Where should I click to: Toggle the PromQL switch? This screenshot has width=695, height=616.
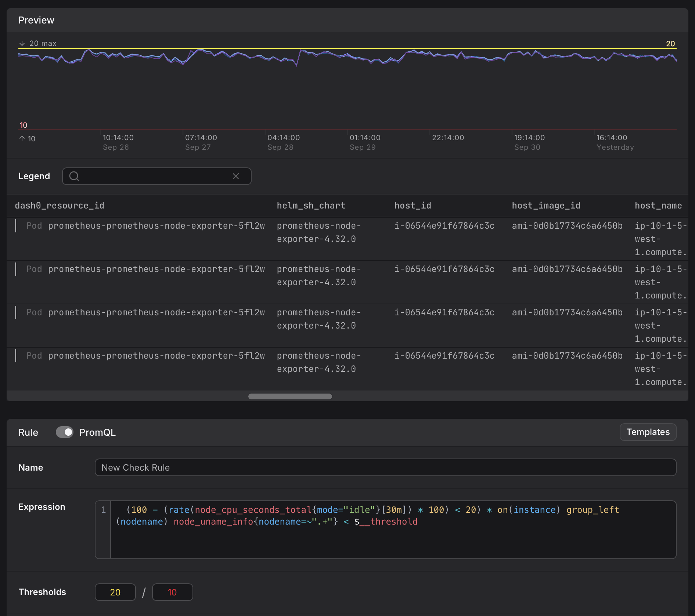(x=65, y=432)
